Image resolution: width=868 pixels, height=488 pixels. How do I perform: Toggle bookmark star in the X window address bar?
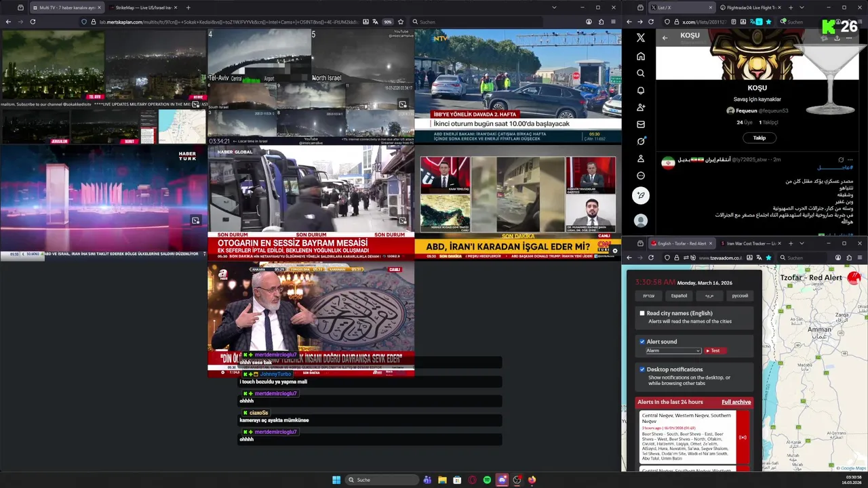[x=768, y=22]
